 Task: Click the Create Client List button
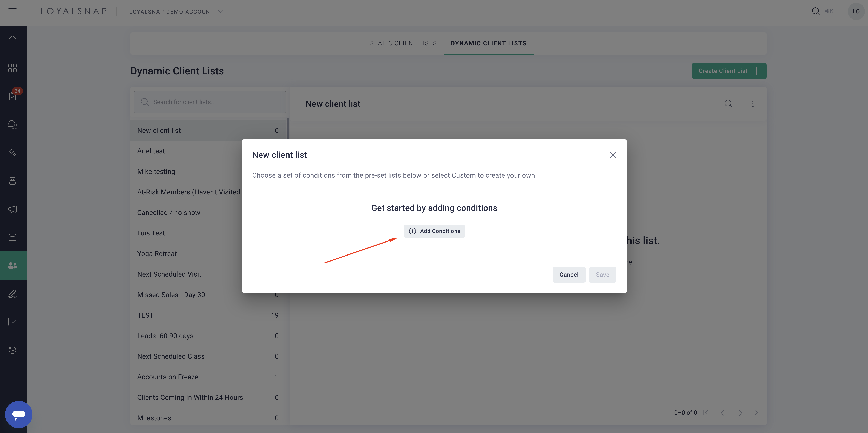tap(729, 71)
